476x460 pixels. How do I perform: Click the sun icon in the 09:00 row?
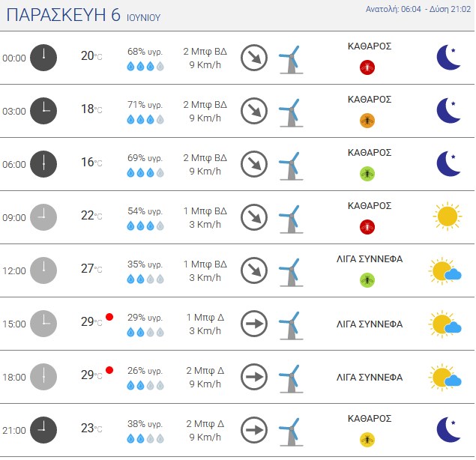(x=448, y=217)
